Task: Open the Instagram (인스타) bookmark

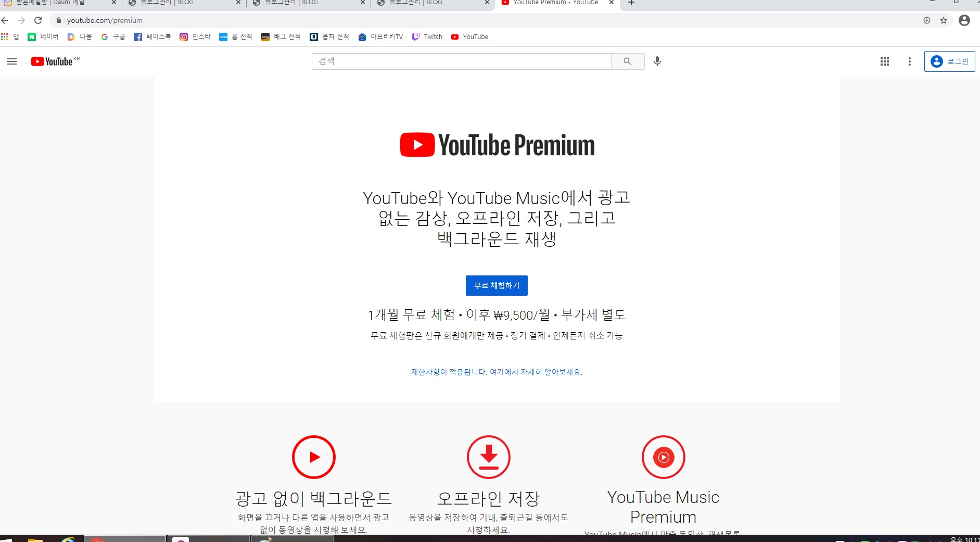Action: (x=195, y=36)
